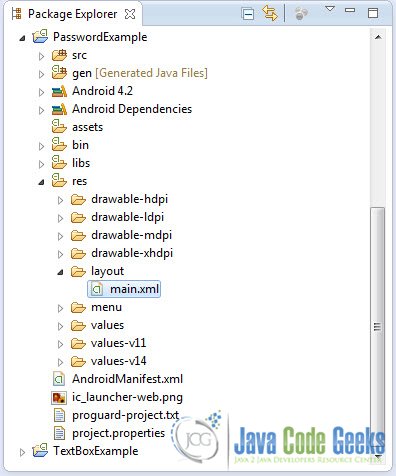Viewport: 396px width, 476px height.
Task: Click the vertical scrollbar thumb
Action: [x=377, y=328]
